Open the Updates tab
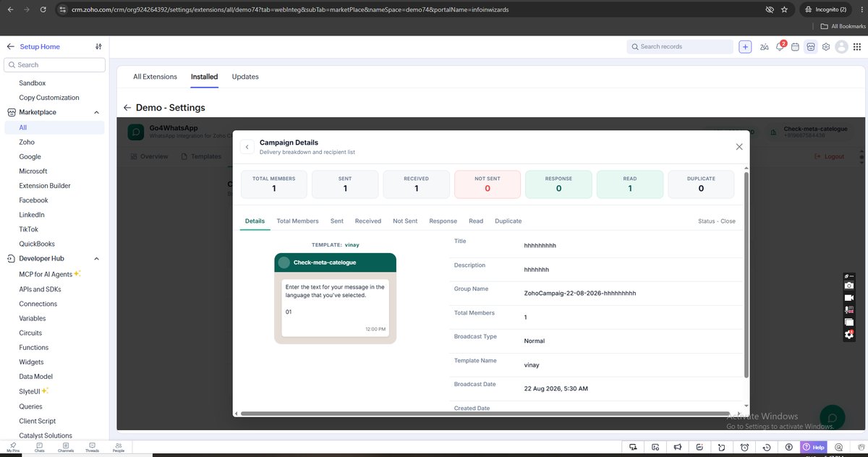 [x=245, y=77]
